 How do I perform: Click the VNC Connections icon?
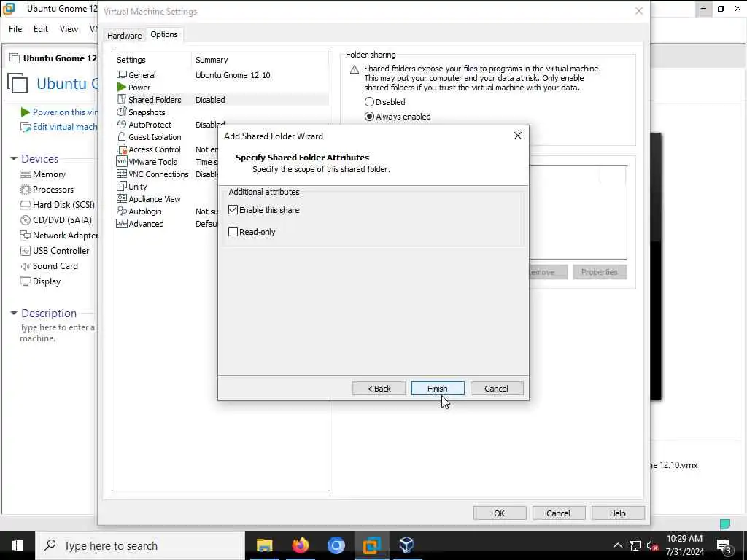coord(122,174)
